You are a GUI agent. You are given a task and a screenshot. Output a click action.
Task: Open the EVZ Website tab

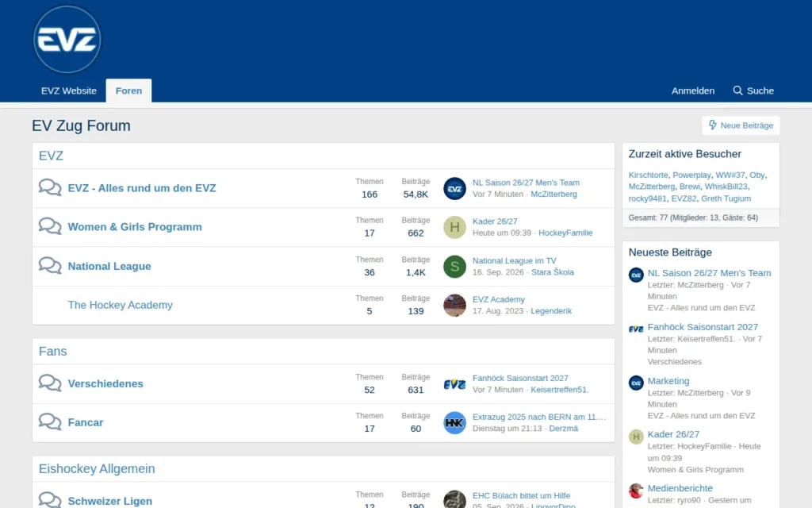69,90
